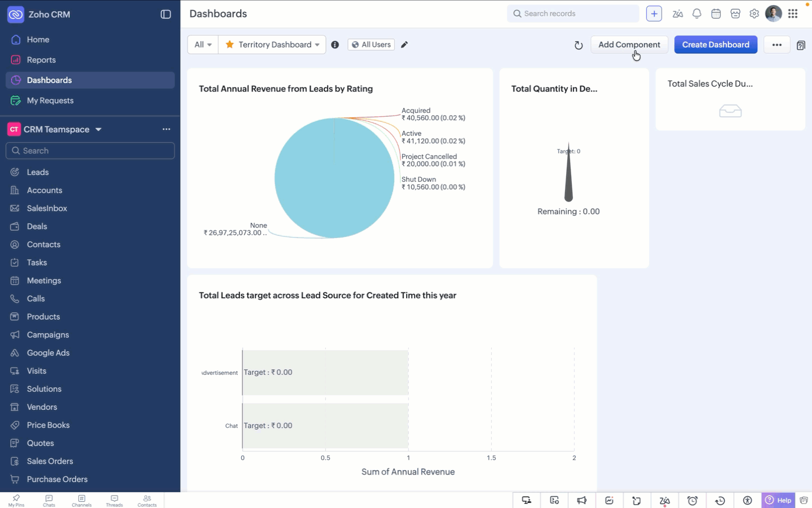Open the settings gear icon
Image resolution: width=812 pixels, height=508 pixels.
pos(754,14)
